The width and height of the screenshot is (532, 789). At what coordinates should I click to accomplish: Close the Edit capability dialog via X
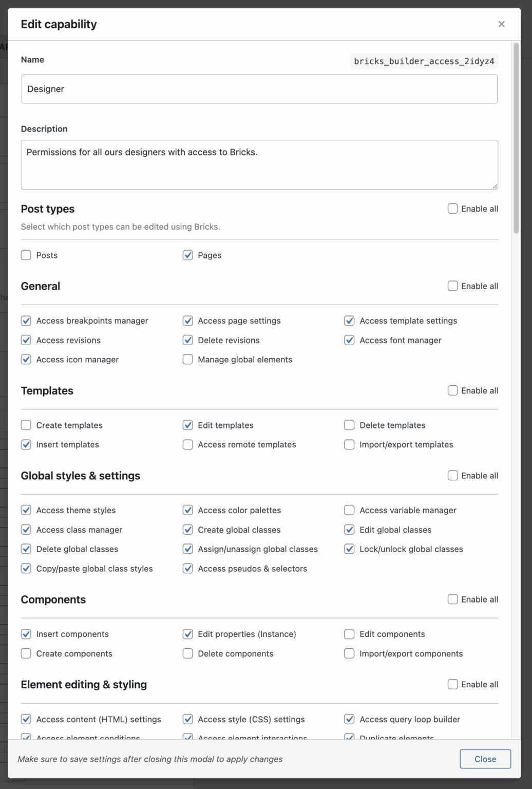tap(501, 24)
